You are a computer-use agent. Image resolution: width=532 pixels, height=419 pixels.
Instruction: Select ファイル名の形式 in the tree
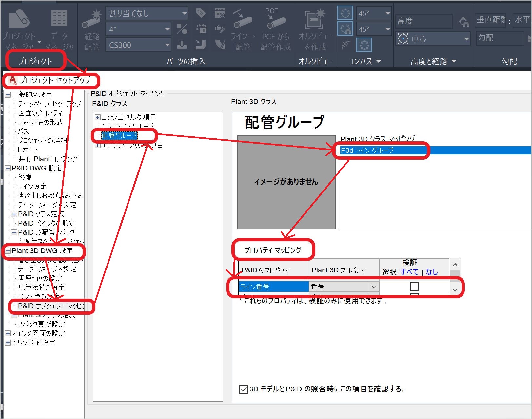40,122
